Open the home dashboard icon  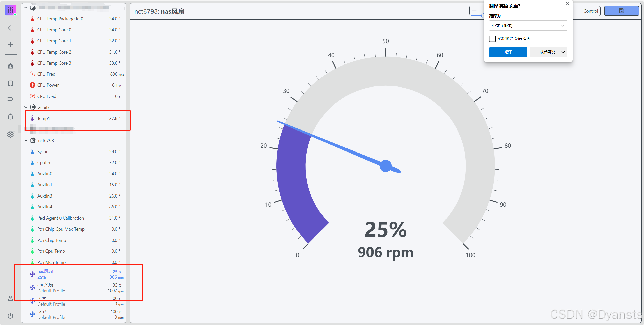(10, 66)
